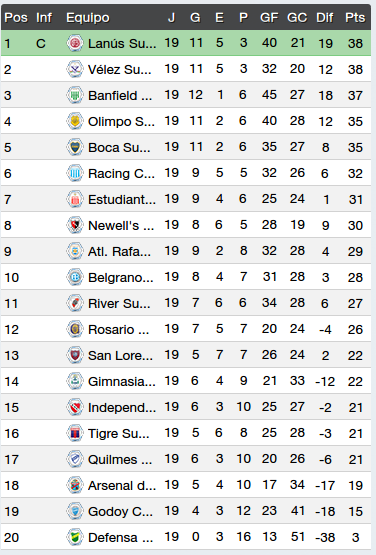Viewport: 376px width, 555px height.
Task: Open the Estudiant... team link
Action: coord(122,199)
